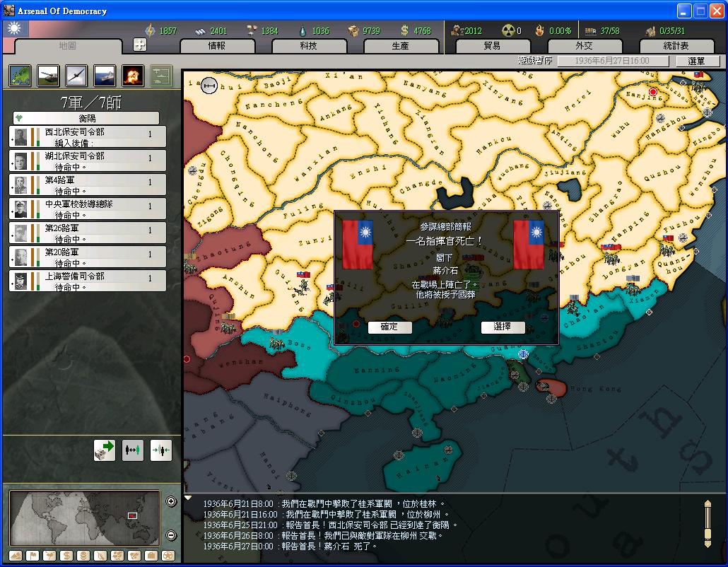Click the nuke count radiation icon
Screen dimensions: 728x567
(x=508, y=30)
